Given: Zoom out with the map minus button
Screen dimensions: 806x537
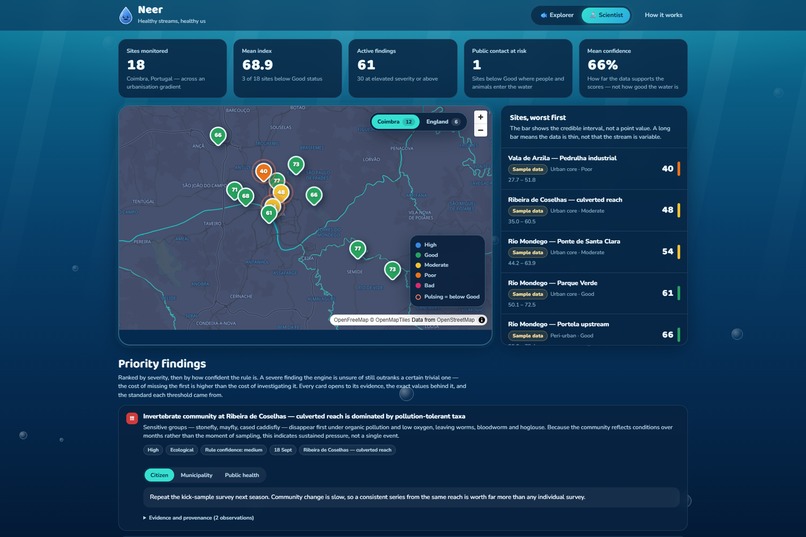Looking at the screenshot, I should (x=480, y=130).
